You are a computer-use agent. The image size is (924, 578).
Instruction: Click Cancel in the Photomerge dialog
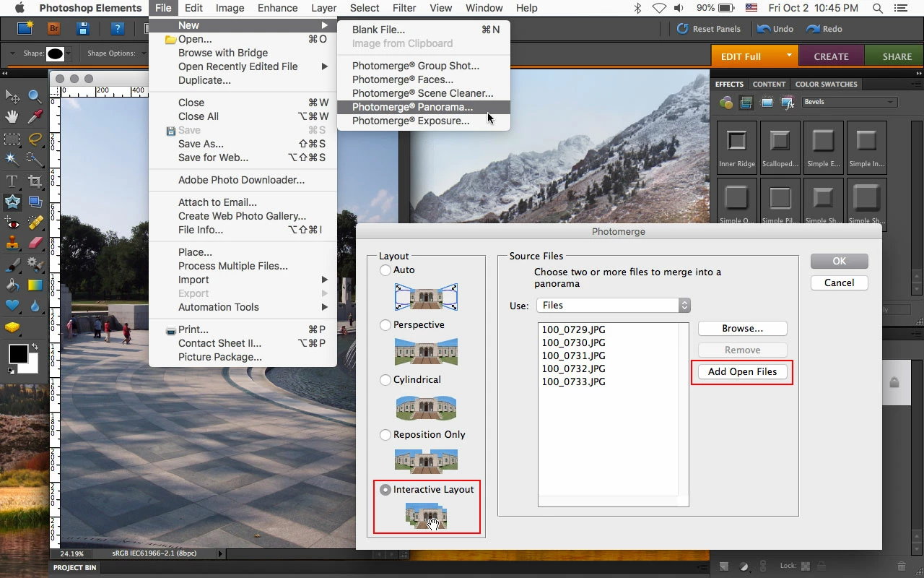point(839,282)
